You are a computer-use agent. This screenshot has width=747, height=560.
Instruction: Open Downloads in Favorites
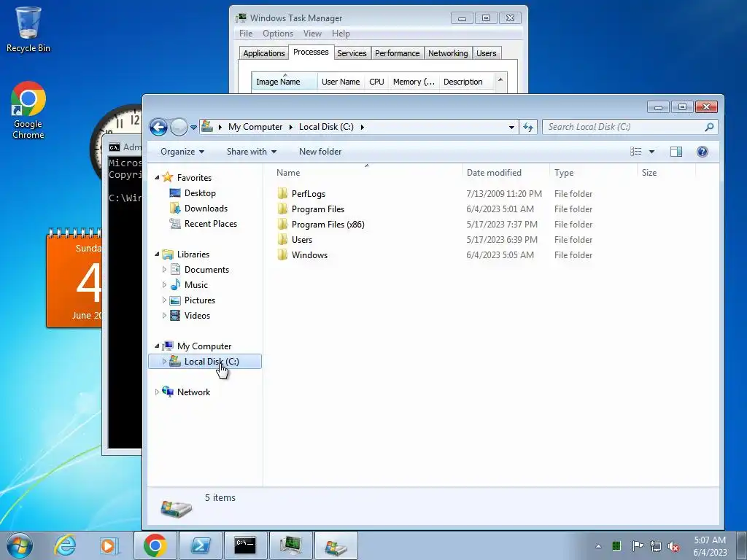(x=206, y=208)
